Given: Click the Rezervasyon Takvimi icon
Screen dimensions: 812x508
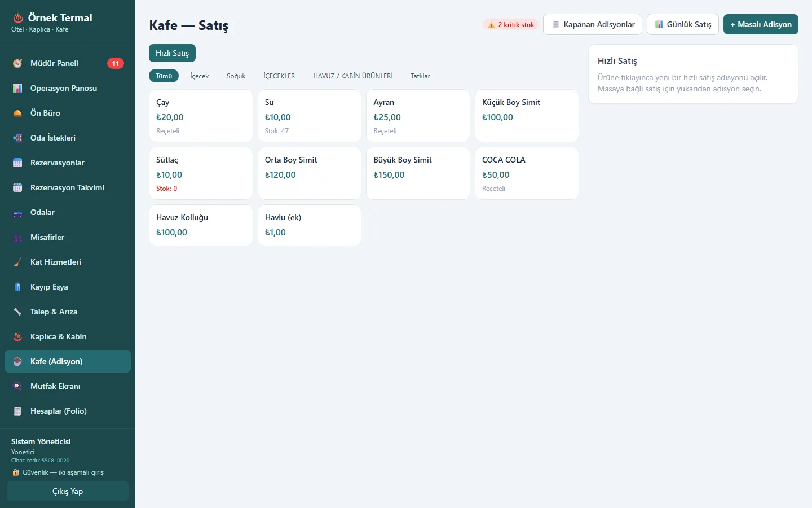Looking at the screenshot, I should (17, 187).
